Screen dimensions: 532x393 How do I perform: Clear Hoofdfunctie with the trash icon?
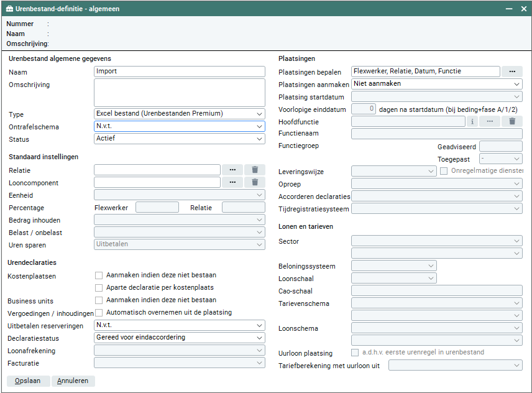point(511,121)
